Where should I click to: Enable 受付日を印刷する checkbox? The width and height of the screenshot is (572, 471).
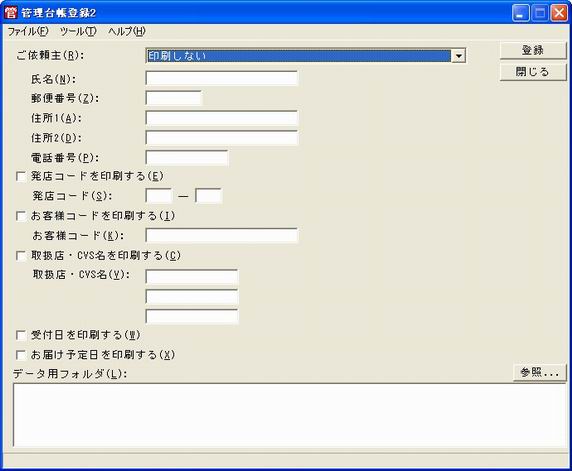point(21,335)
